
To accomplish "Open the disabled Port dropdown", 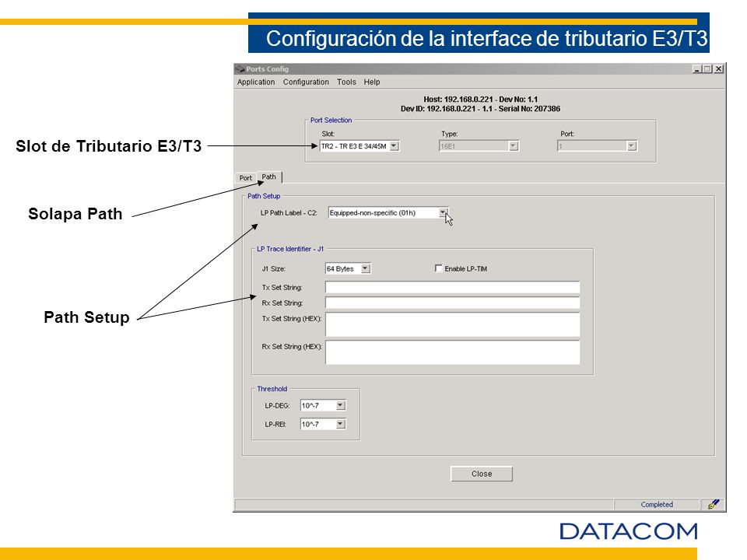I will click(597, 146).
